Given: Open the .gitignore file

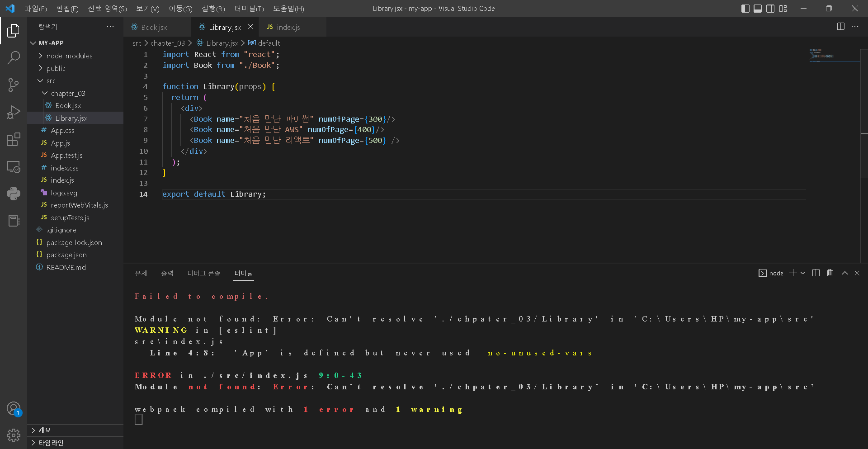Looking at the screenshot, I should [75, 230].
